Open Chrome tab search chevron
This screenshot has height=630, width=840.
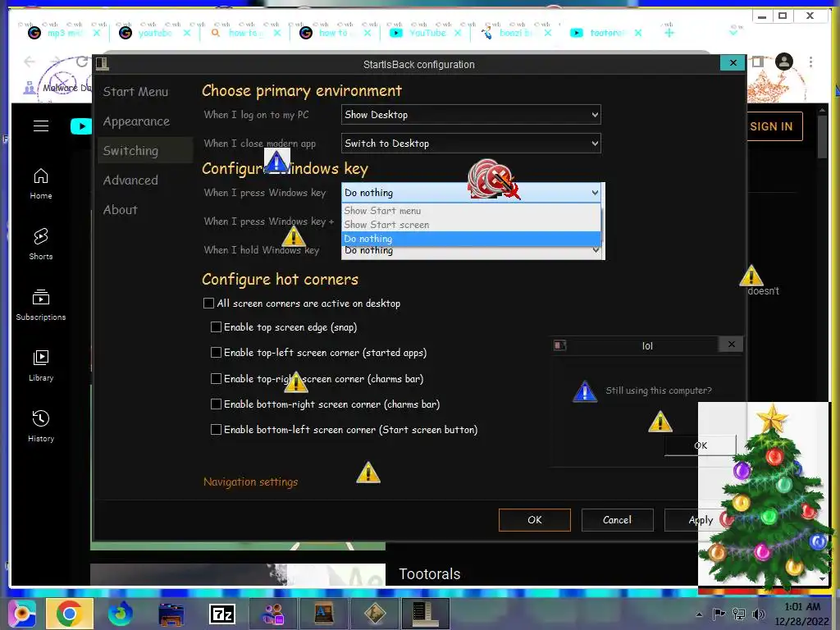pos(733,33)
